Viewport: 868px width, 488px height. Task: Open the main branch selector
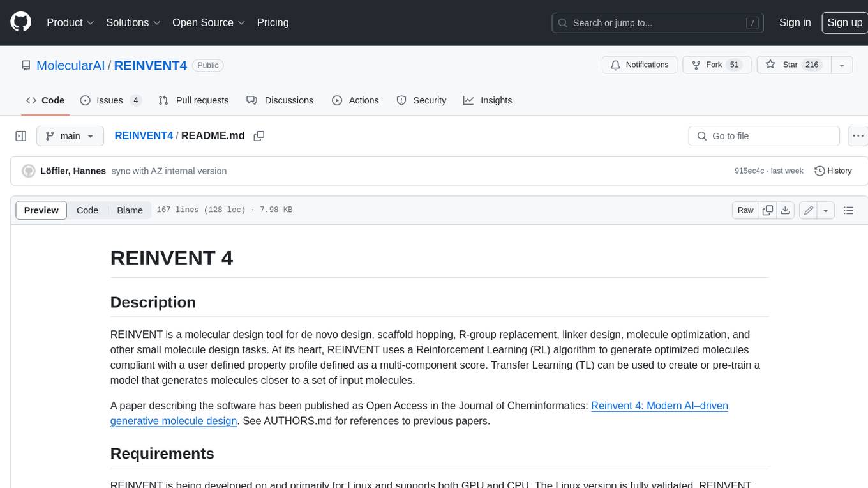pos(70,136)
